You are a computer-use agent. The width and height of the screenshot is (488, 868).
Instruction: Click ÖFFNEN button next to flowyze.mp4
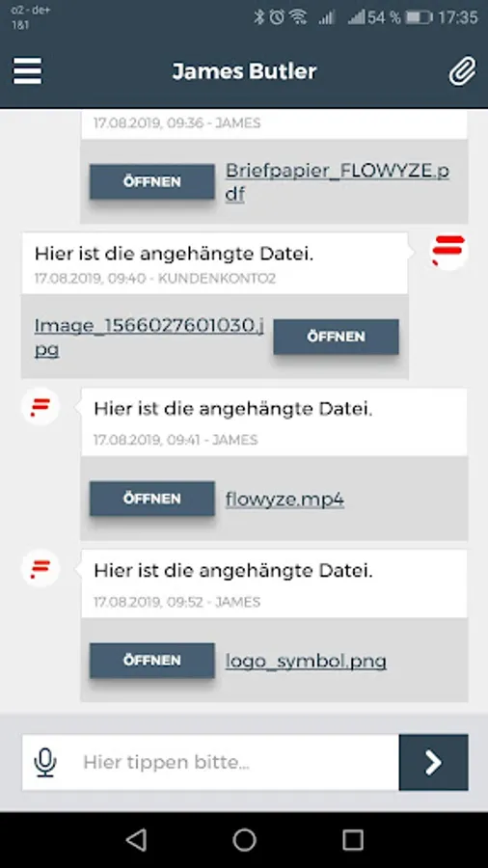click(152, 499)
